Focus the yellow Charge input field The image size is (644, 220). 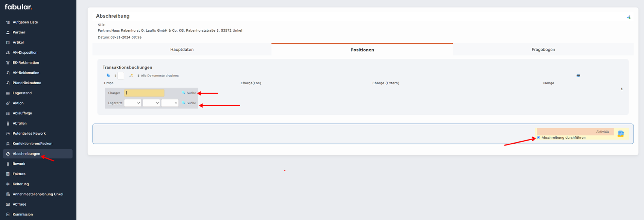coord(144,93)
